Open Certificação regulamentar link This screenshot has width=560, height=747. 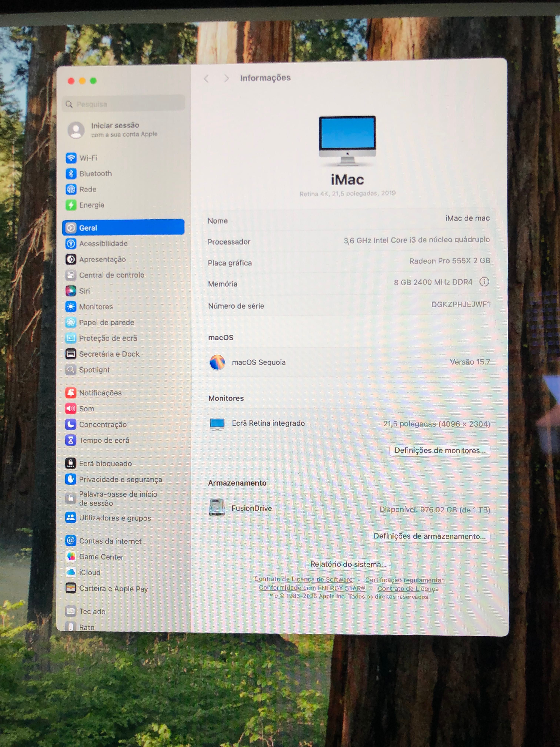[x=404, y=580]
